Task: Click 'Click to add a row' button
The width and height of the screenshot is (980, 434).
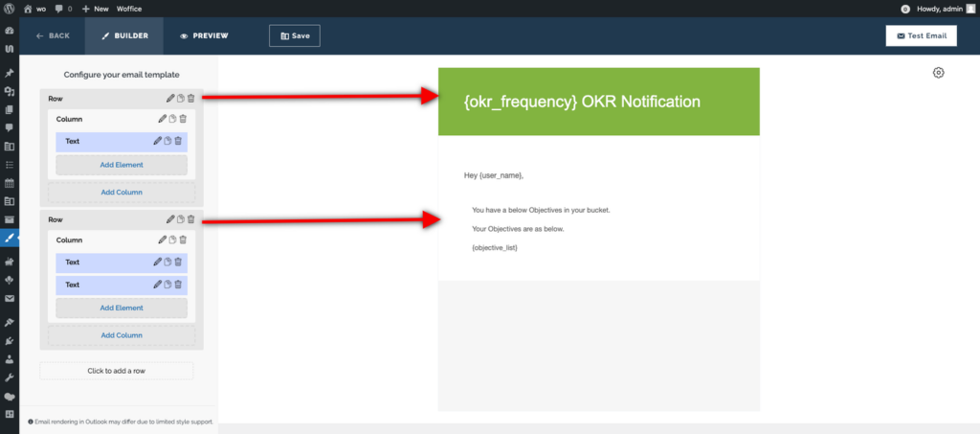Action: coord(116,371)
